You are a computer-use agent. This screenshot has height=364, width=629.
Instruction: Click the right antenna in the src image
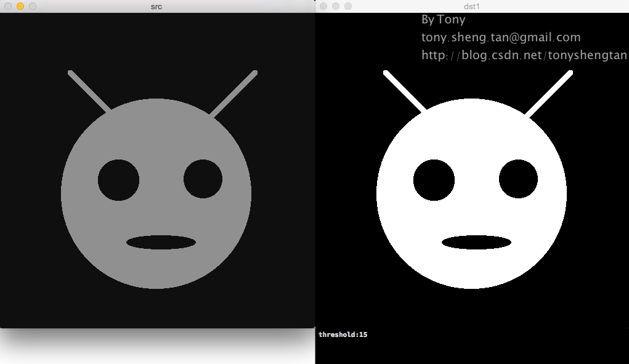pyautogui.click(x=233, y=94)
